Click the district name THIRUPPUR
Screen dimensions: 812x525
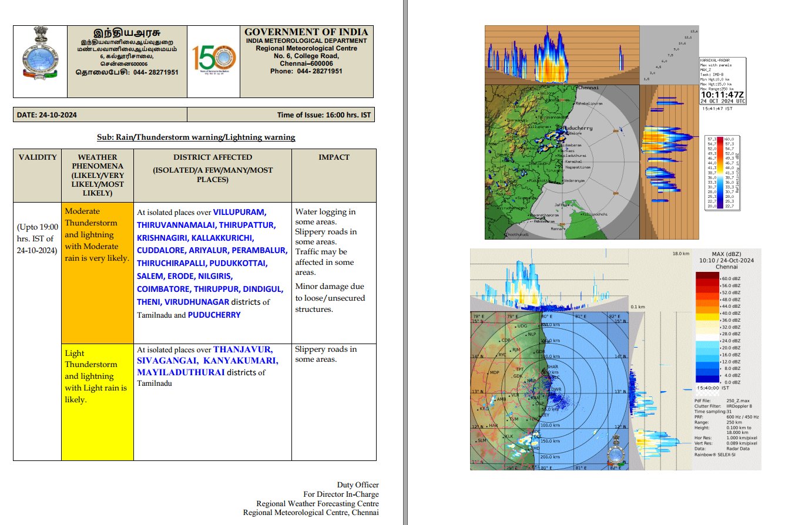217,289
